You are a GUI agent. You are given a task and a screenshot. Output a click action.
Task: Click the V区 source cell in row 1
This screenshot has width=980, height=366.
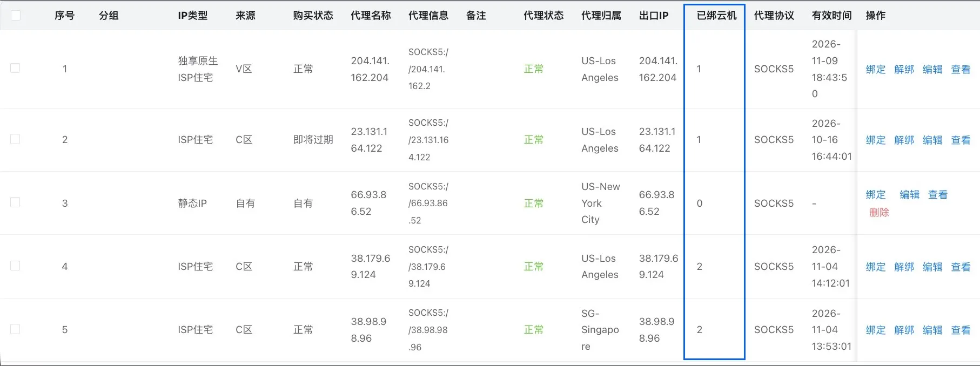pos(244,69)
